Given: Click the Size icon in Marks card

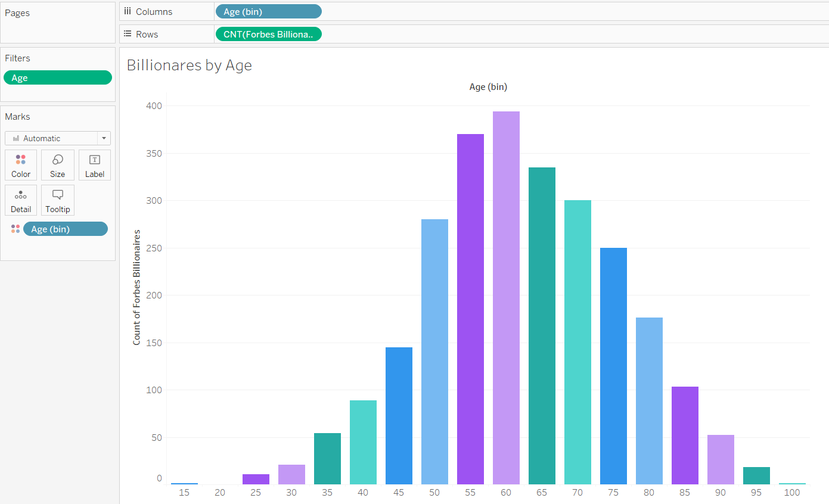Looking at the screenshot, I should [58, 160].
